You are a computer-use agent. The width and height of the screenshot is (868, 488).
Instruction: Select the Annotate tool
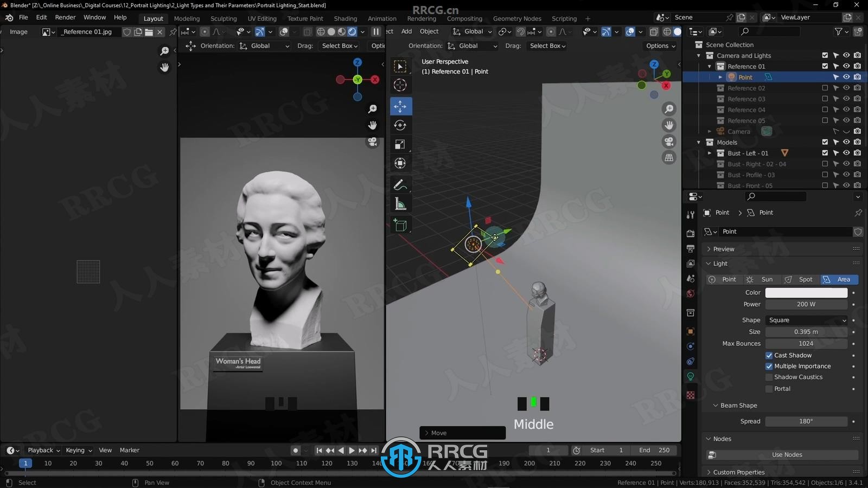pos(400,185)
